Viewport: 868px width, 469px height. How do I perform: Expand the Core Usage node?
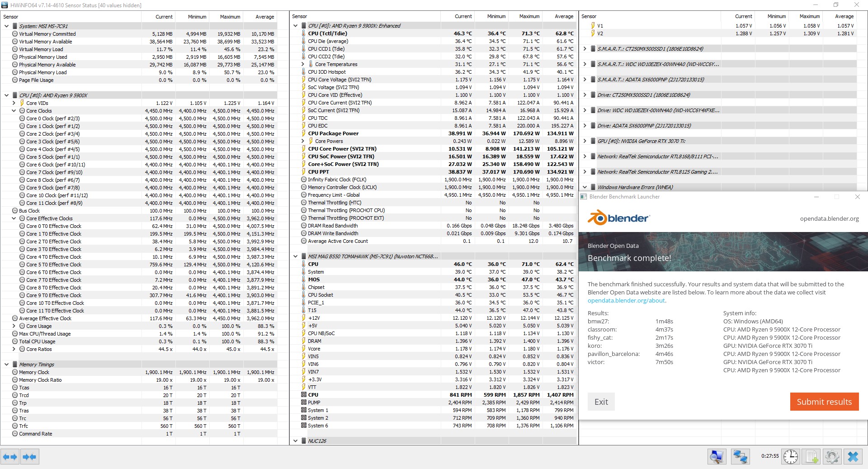pos(14,326)
